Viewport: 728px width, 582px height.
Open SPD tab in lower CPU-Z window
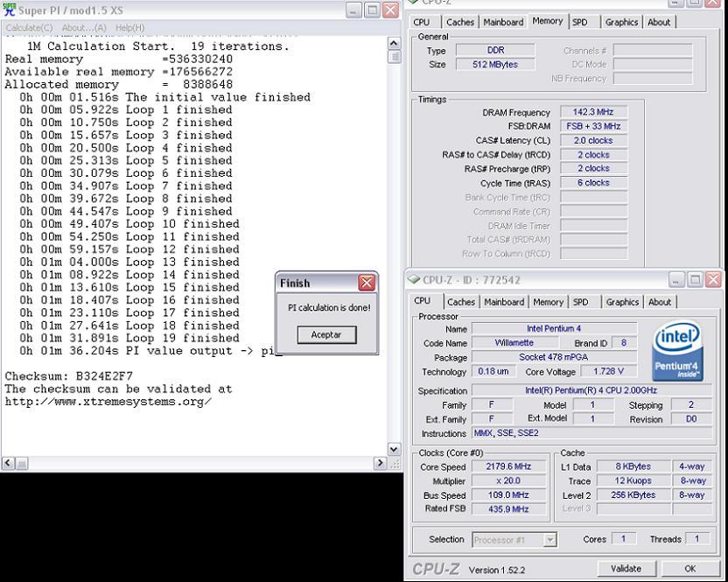click(580, 302)
